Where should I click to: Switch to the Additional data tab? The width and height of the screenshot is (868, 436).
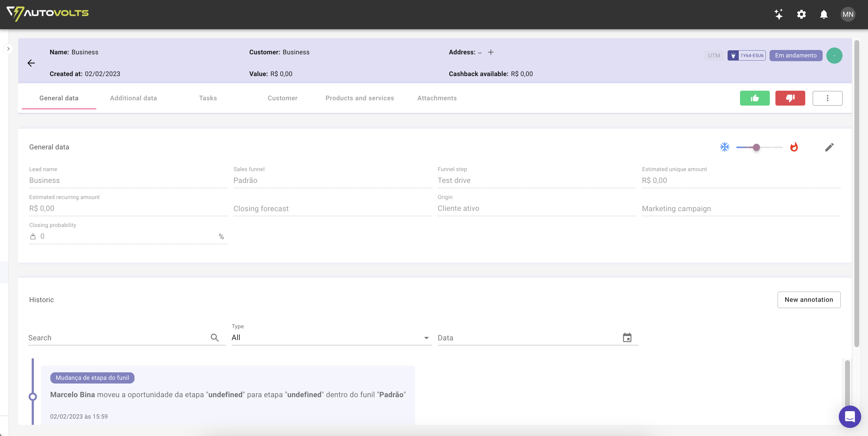[133, 98]
